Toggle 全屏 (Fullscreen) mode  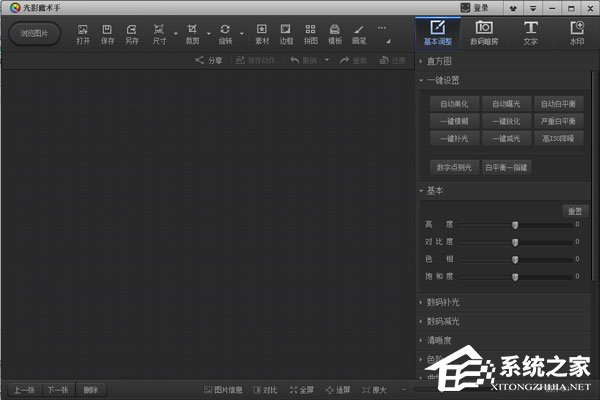click(x=301, y=389)
